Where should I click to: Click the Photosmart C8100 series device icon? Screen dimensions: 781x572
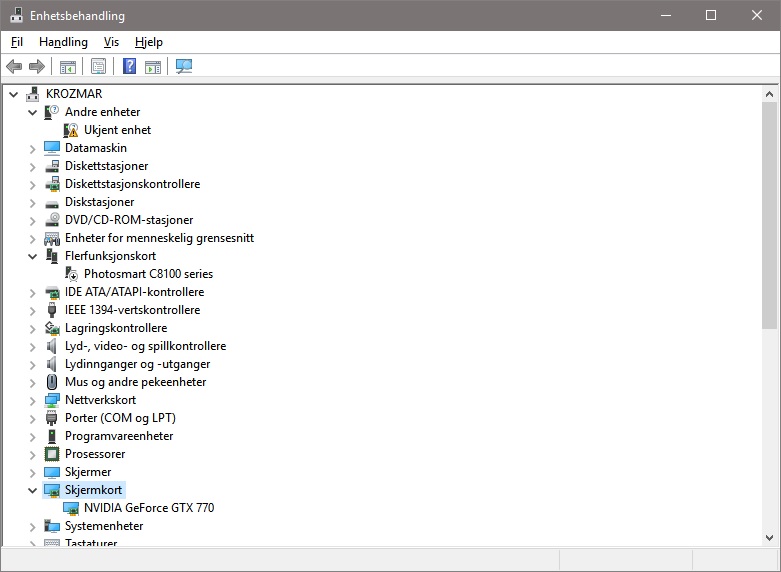[x=71, y=274]
